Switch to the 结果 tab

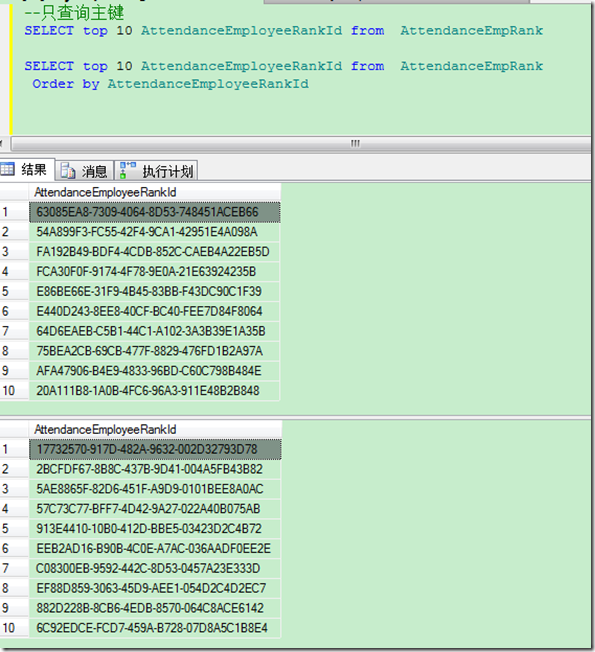(27, 170)
